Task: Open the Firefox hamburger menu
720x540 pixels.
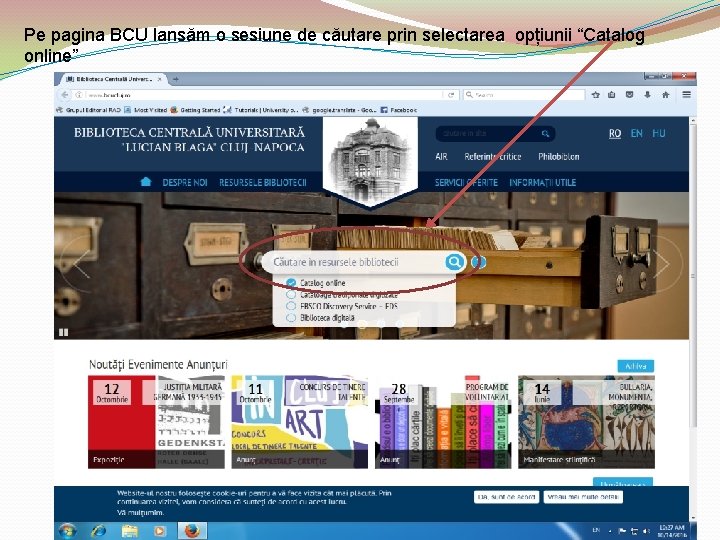Action: (x=686, y=95)
